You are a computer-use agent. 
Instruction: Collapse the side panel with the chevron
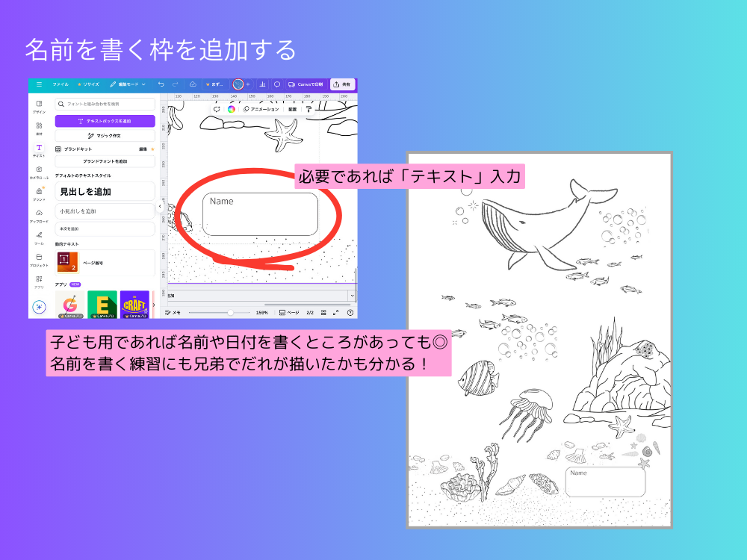[x=160, y=205]
